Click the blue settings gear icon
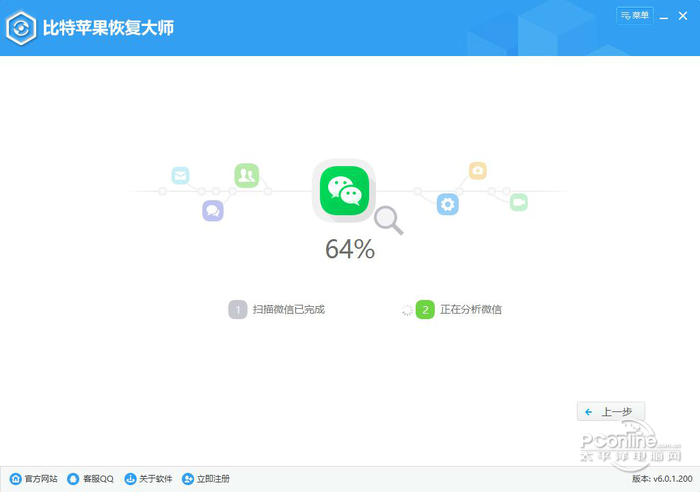 point(448,204)
